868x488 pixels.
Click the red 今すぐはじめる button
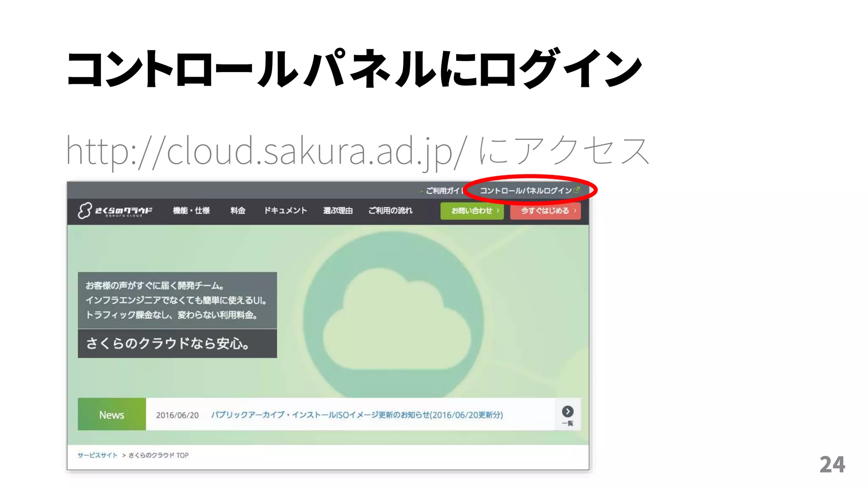coord(545,211)
